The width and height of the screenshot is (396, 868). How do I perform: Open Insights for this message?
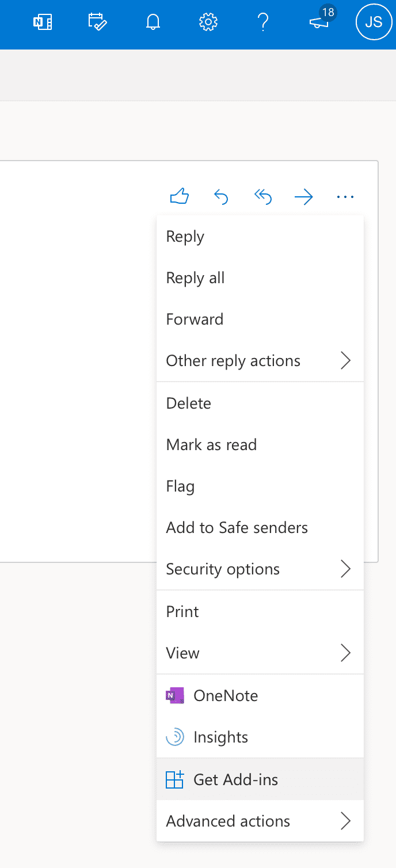point(221,737)
